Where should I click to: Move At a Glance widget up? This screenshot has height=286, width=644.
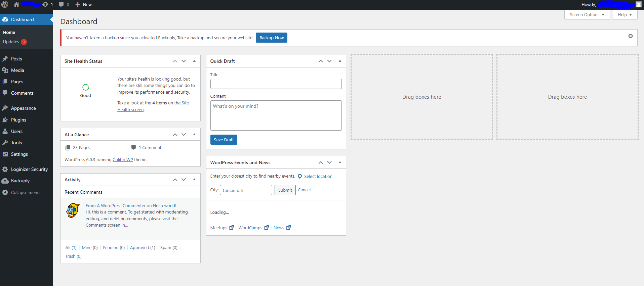pyautogui.click(x=175, y=135)
